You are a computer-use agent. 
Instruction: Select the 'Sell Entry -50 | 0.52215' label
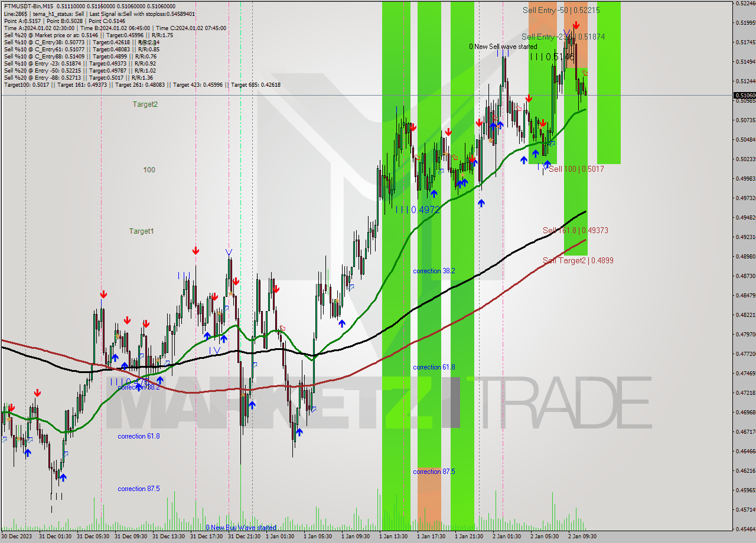pyautogui.click(x=561, y=10)
